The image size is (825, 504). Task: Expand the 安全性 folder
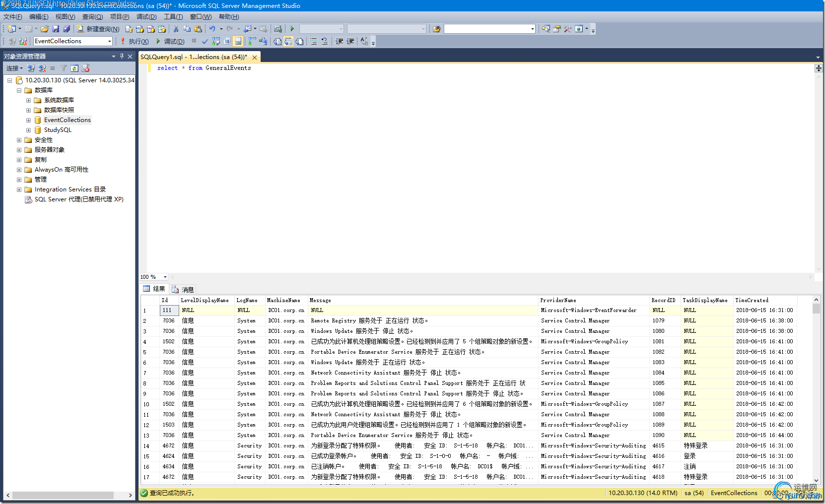19,140
